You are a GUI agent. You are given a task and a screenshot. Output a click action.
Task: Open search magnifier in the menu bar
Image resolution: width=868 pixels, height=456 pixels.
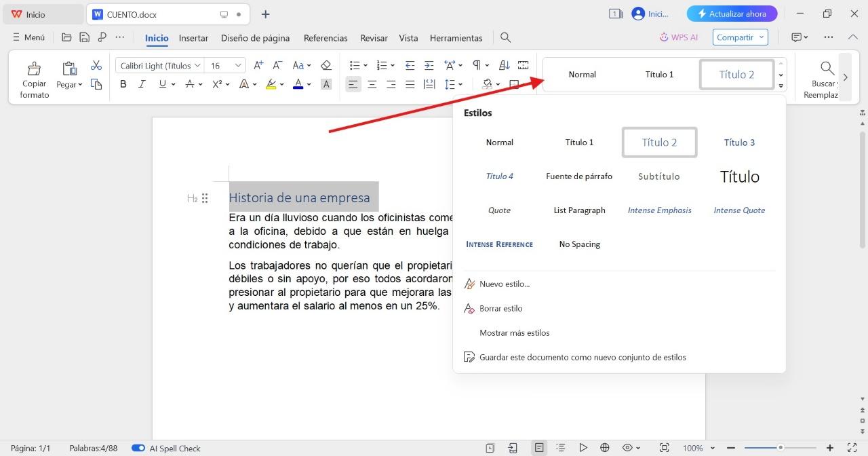pos(505,37)
